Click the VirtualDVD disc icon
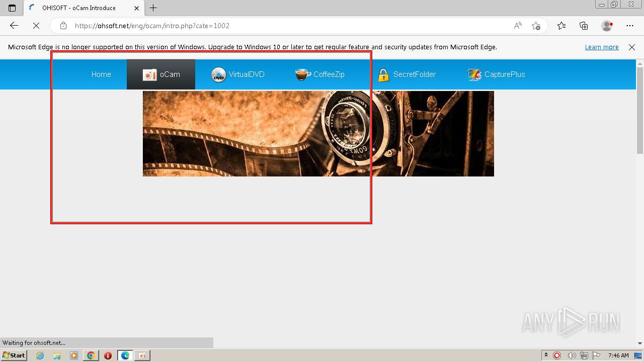Image resolution: width=644 pixels, height=362 pixels. coord(218,75)
